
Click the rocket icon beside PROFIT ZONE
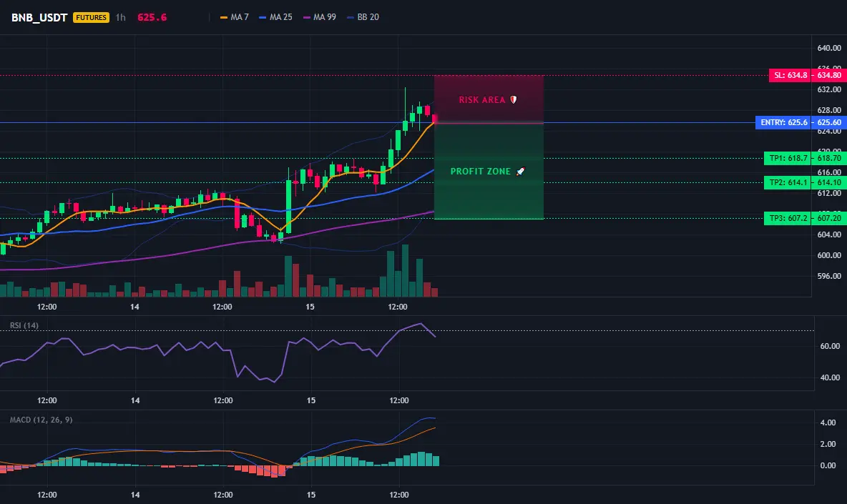click(x=520, y=172)
